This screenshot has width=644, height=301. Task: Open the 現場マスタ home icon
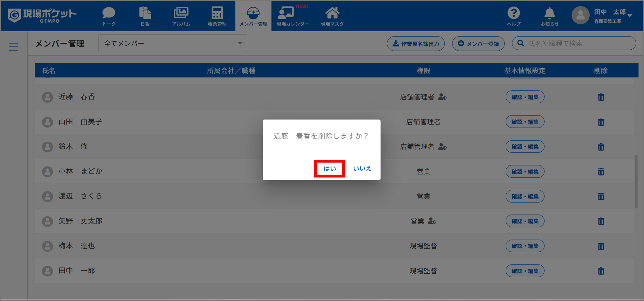click(x=332, y=16)
